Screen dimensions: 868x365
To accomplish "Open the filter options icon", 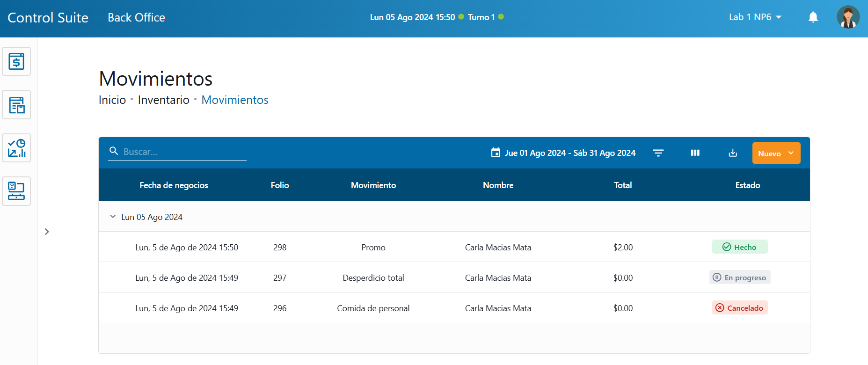I will [658, 153].
